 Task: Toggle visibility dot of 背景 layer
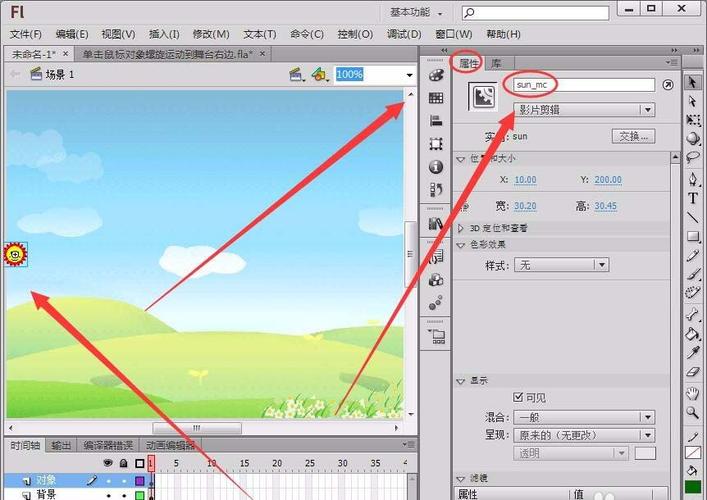[108, 495]
